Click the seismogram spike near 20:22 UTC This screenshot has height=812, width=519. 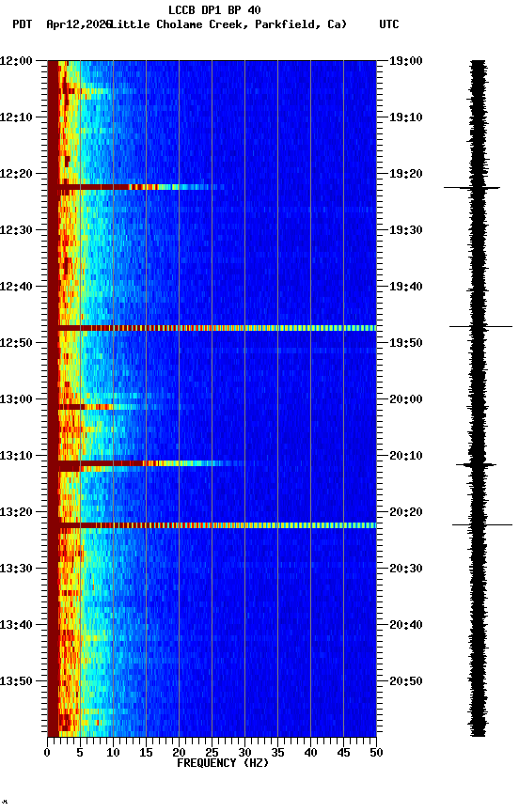point(482,524)
